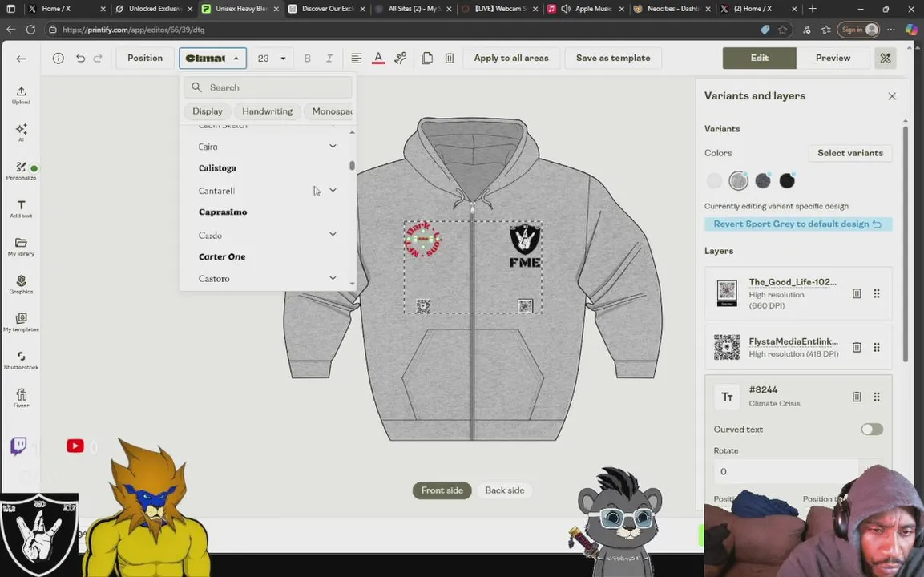Select the black color variant swatch
This screenshot has width=924, height=577.
[x=787, y=181]
